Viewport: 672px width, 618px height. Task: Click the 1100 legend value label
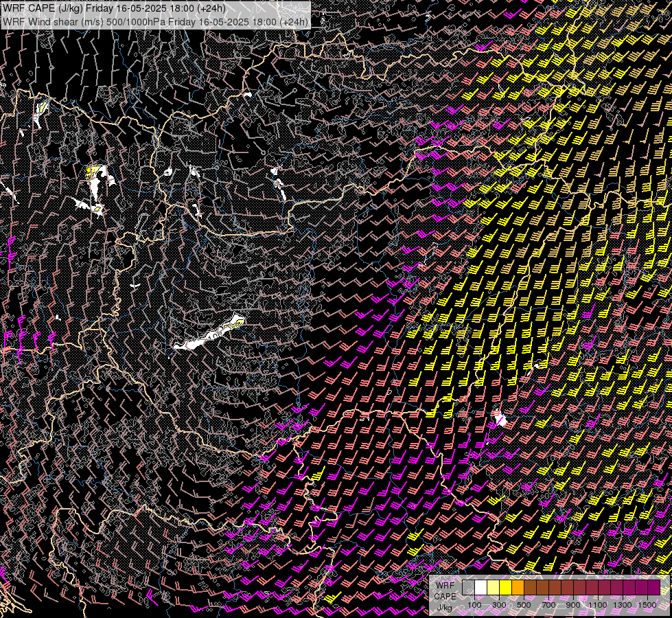pos(598,605)
